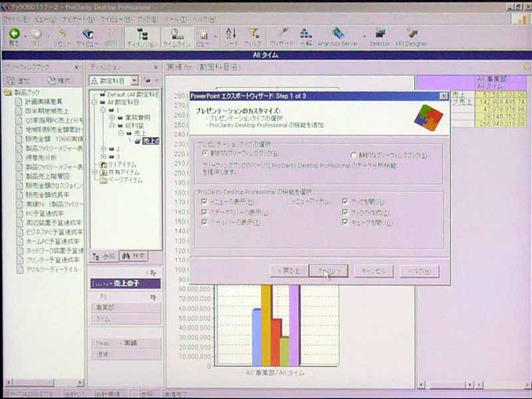Image resolution: width=532 pixels, height=399 pixels.
Task: Click the red bar in the chart
Action: click(x=276, y=342)
